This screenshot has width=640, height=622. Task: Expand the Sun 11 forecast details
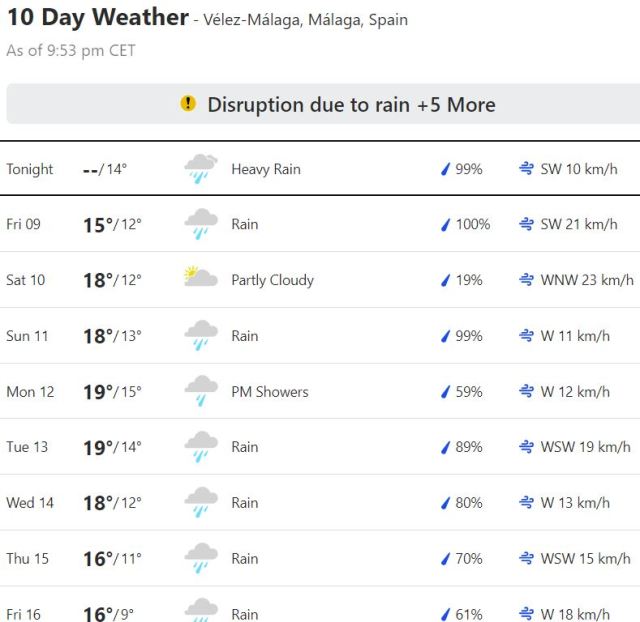[320, 336]
